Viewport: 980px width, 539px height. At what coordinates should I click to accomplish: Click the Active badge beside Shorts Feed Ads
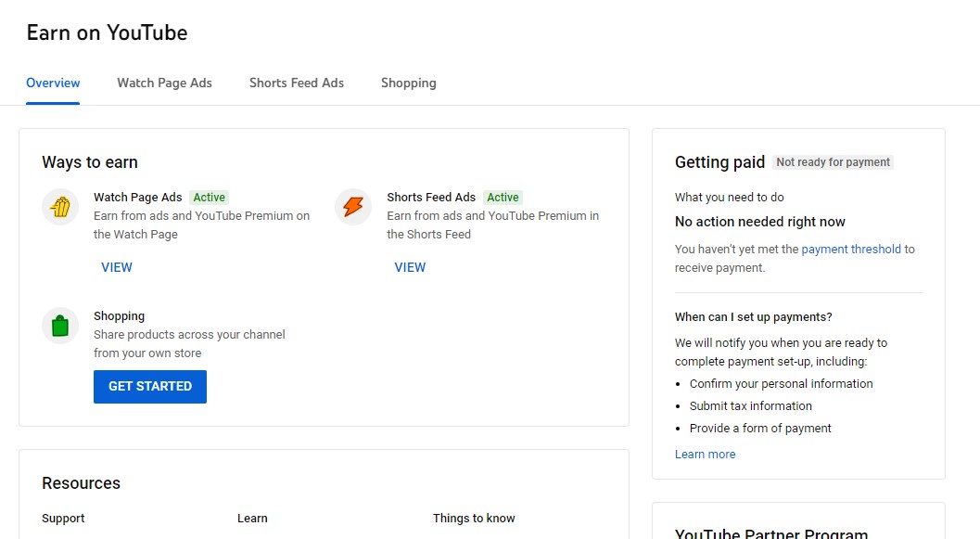[x=503, y=198]
